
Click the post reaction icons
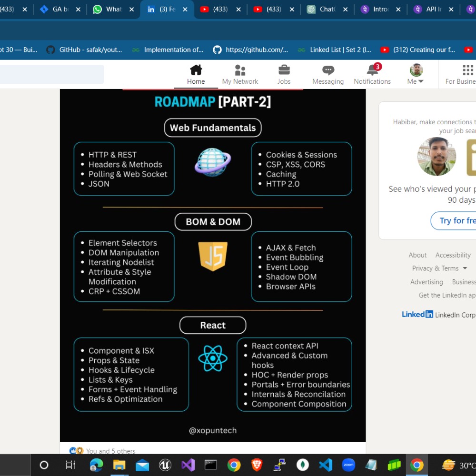coord(76,451)
